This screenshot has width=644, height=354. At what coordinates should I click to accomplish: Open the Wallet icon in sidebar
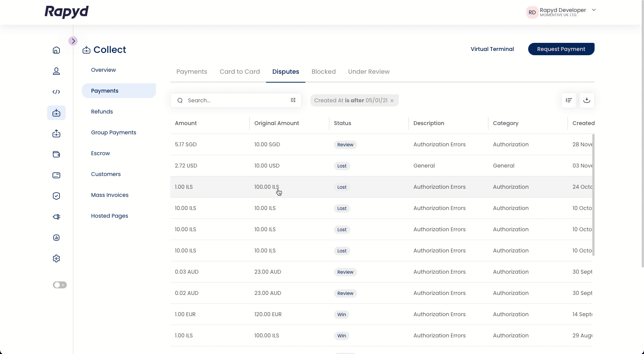(x=56, y=154)
